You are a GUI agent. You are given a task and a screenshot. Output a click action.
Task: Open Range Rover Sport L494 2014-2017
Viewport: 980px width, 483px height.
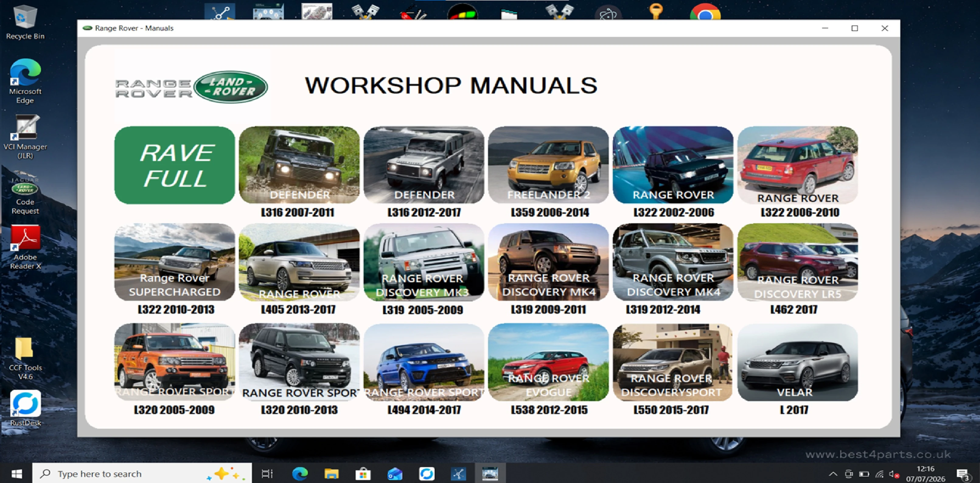424,363
